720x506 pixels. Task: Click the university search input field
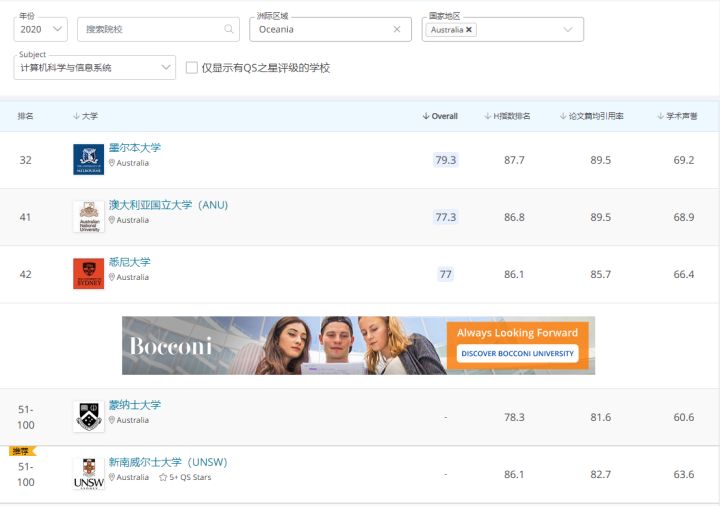(x=158, y=29)
